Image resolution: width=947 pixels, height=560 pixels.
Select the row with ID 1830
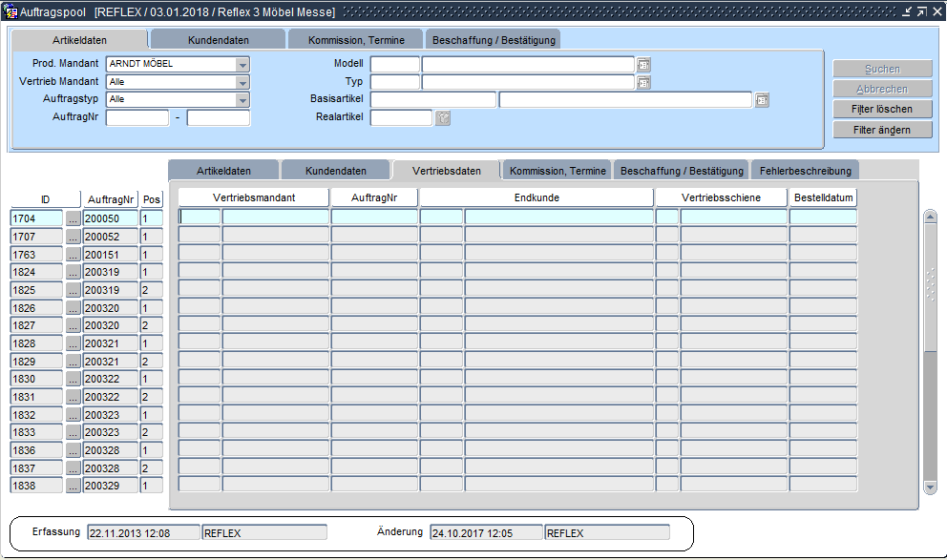click(x=36, y=379)
